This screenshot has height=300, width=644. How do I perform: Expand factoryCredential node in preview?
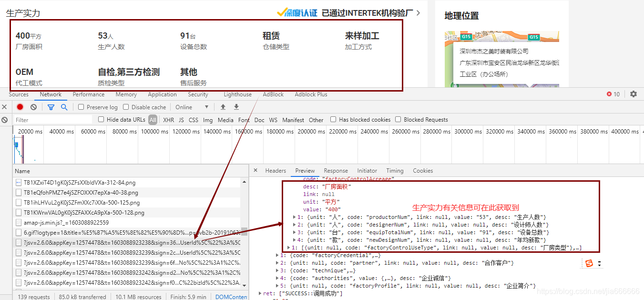(x=277, y=255)
